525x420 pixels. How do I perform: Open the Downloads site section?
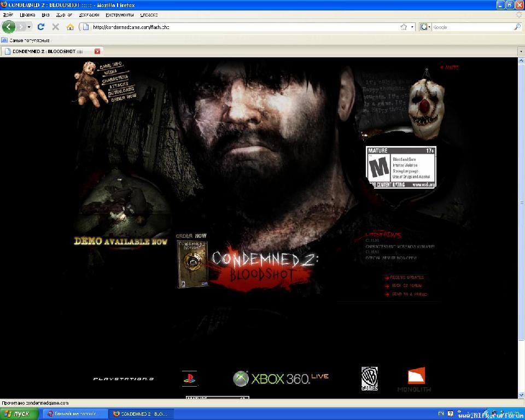coord(121,91)
